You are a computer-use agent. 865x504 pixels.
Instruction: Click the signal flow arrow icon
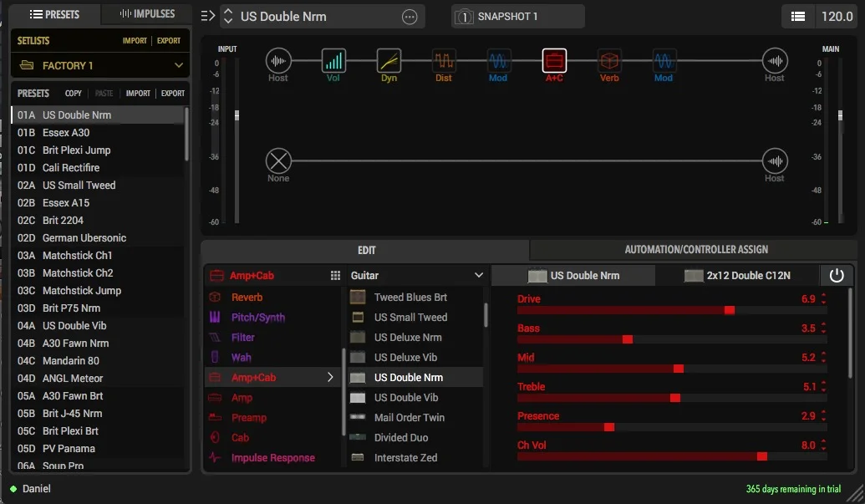pos(207,16)
